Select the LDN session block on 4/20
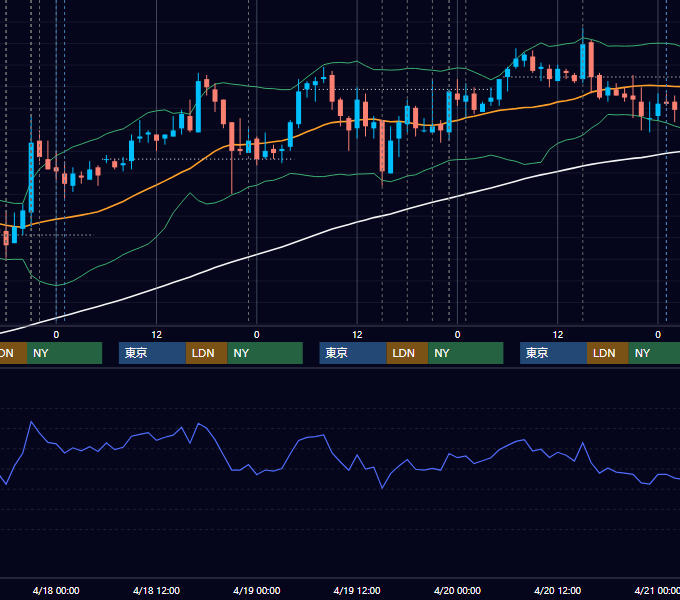This screenshot has width=680, height=600. [x=608, y=353]
